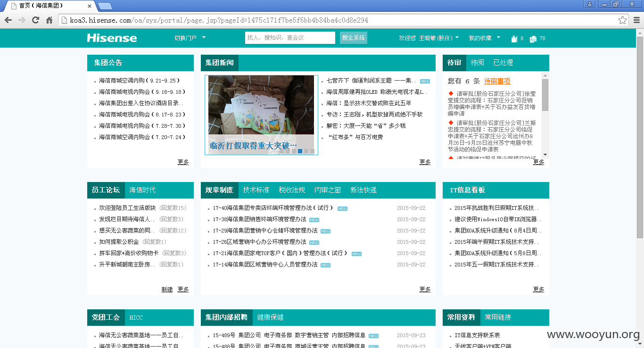Click the browser forward arrow

[x=22, y=20]
